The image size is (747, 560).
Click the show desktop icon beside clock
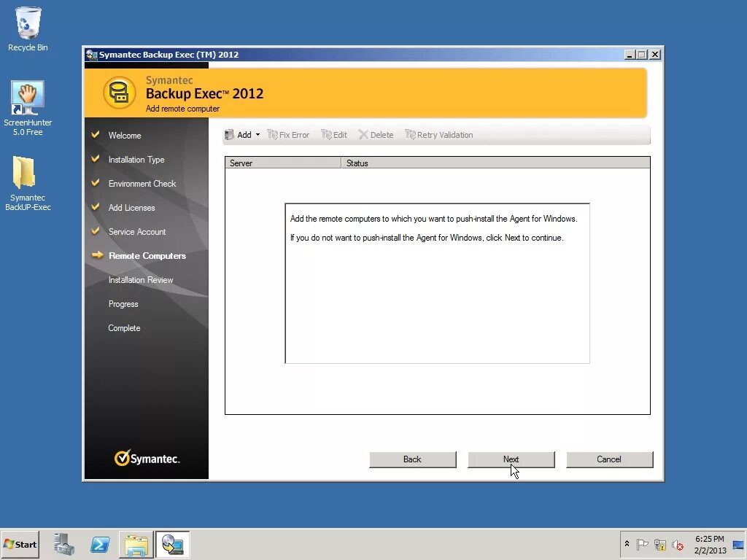point(739,544)
